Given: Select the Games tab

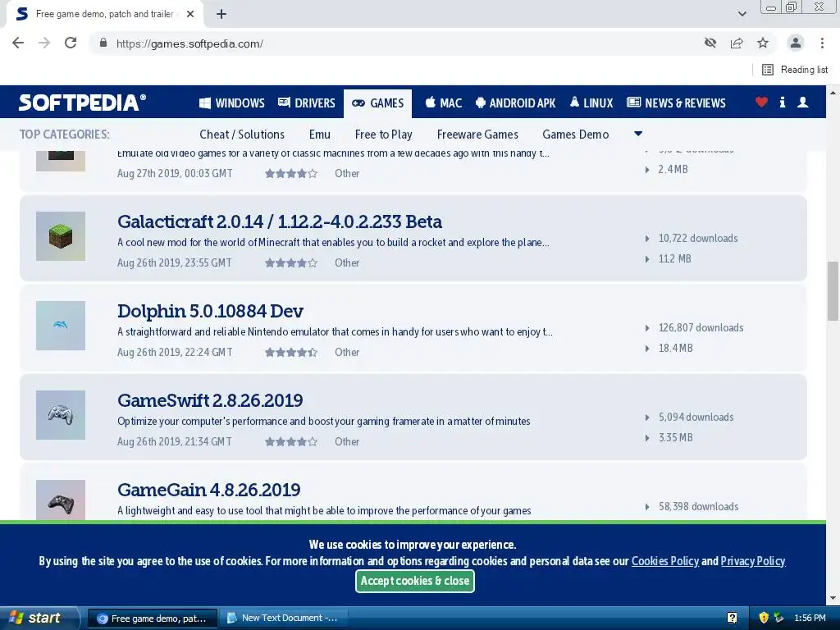Looking at the screenshot, I should [377, 103].
